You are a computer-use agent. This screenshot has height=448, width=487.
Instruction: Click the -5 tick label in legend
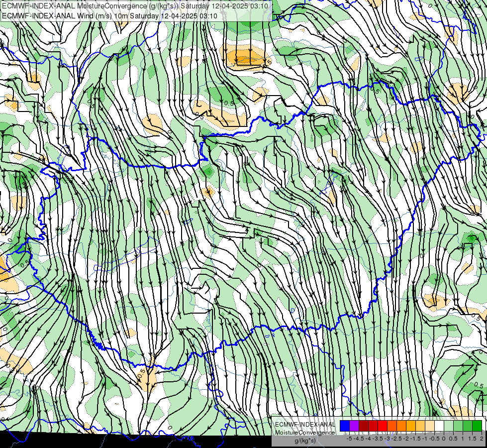coord(349,439)
